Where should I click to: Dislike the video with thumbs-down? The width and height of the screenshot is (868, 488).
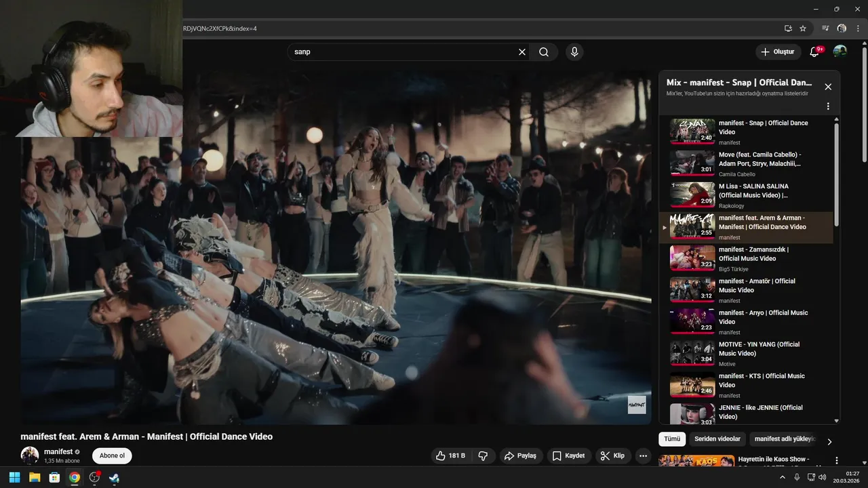[484, 455]
